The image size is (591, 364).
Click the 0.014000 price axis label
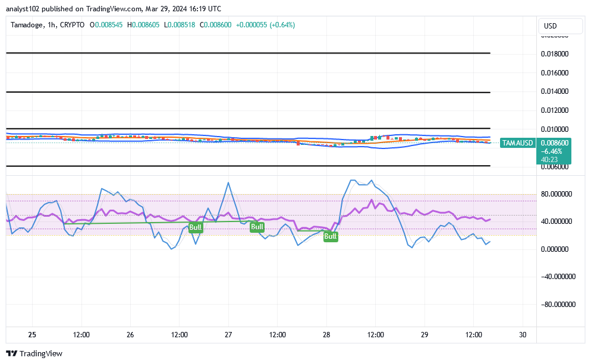(555, 91)
